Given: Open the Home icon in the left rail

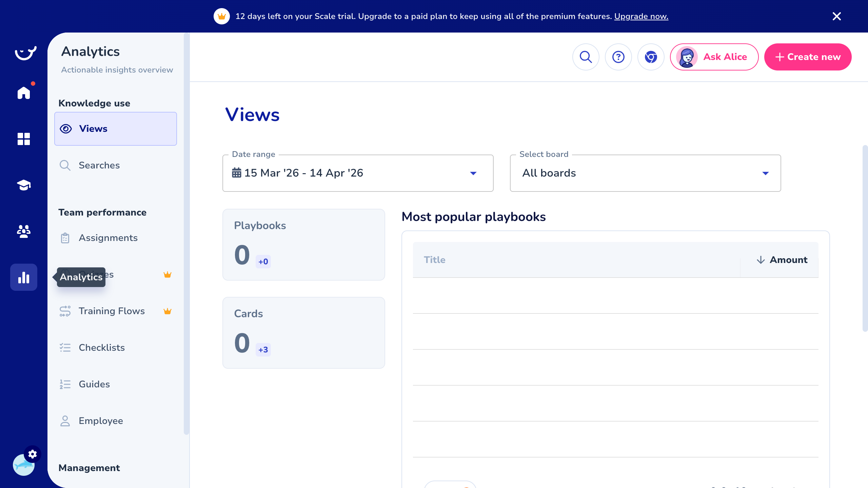Looking at the screenshot, I should coord(23,93).
